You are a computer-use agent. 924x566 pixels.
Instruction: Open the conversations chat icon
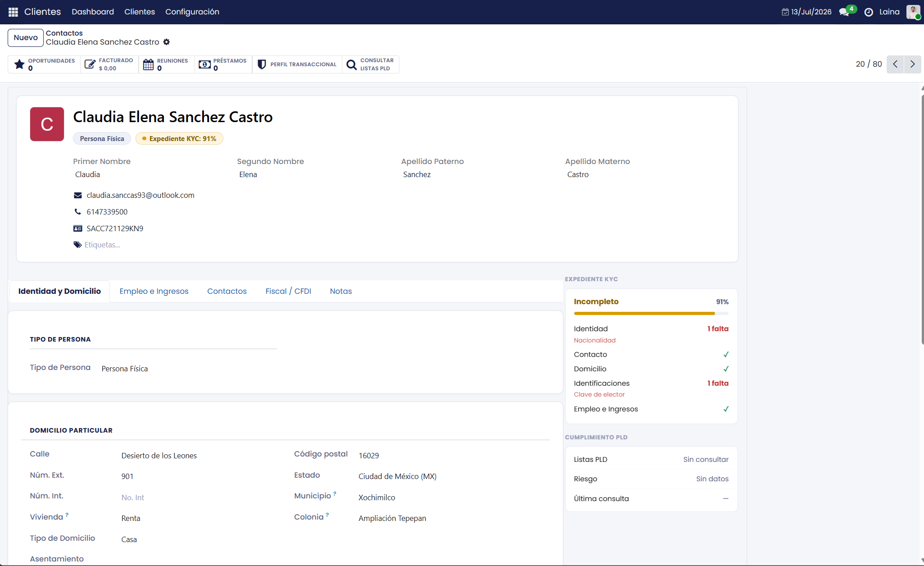(845, 12)
